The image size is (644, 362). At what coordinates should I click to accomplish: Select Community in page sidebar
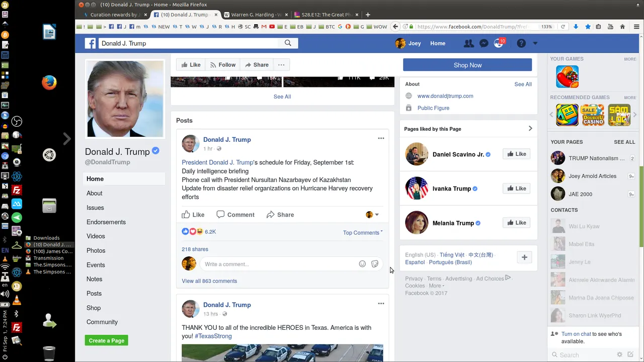[x=102, y=322]
